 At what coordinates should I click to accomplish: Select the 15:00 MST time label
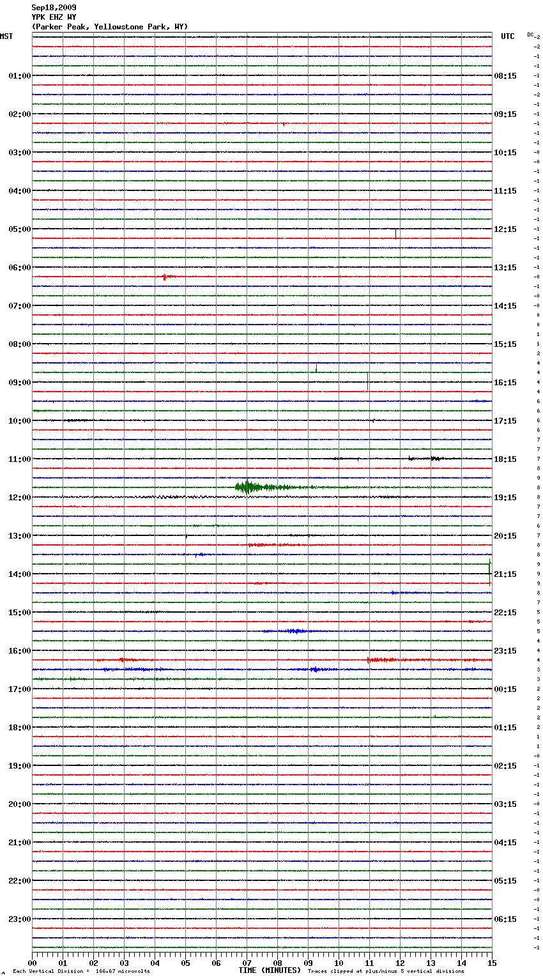click(x=20, y=613)
